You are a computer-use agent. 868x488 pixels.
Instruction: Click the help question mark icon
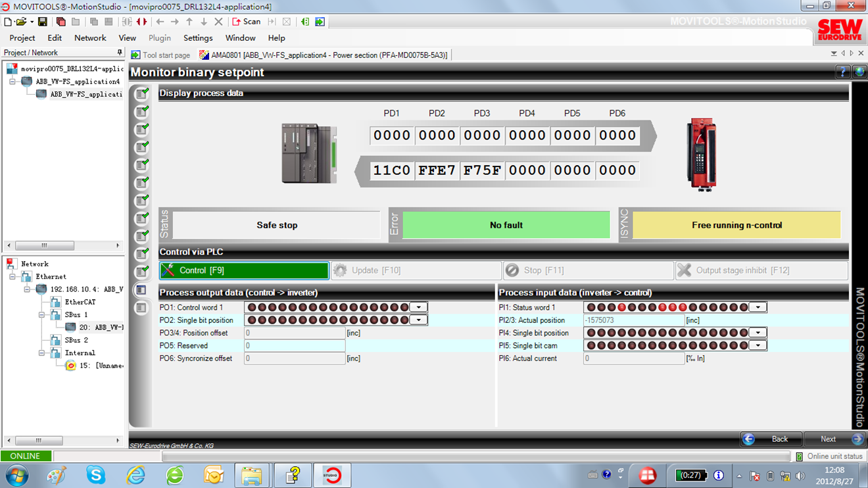pyautogui.click(x=842, y=72)
